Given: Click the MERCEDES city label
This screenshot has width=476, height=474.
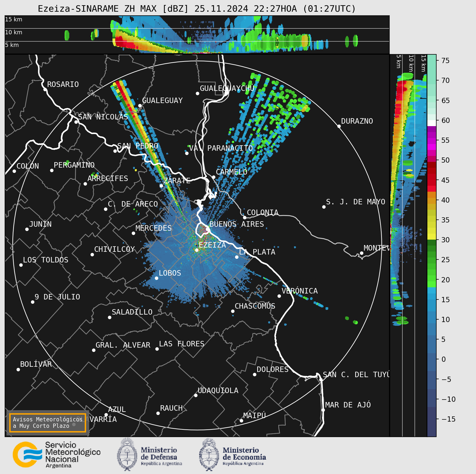Looking at the screenshot, I should click(153, 228).
